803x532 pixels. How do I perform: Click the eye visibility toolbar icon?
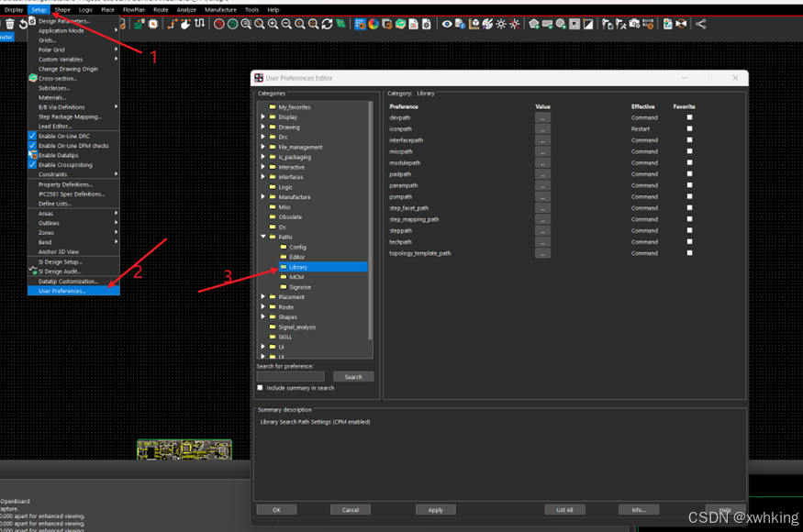point(447,24)
